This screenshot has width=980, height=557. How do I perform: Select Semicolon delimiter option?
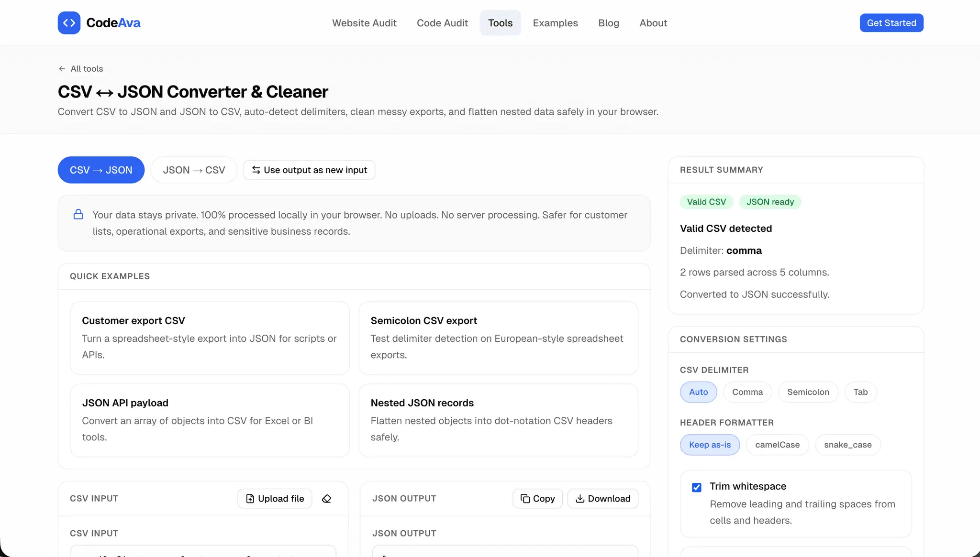coord(808,392)
